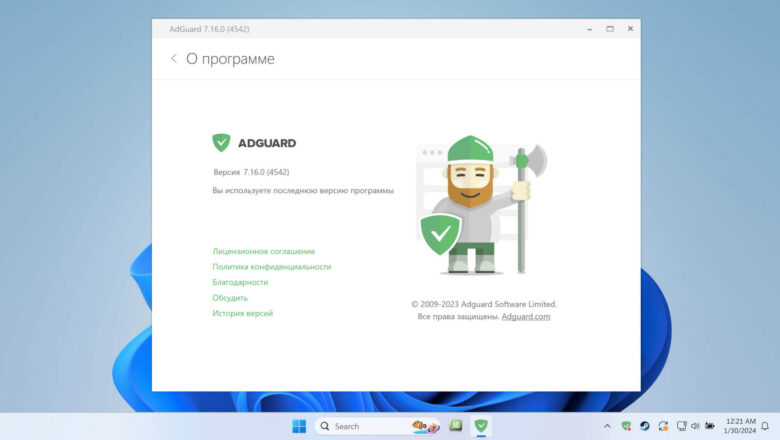Viewport: 780px width, 440px height.
Task: Open the clock showing 12:21 AM
Action: [x=740, y=426]
